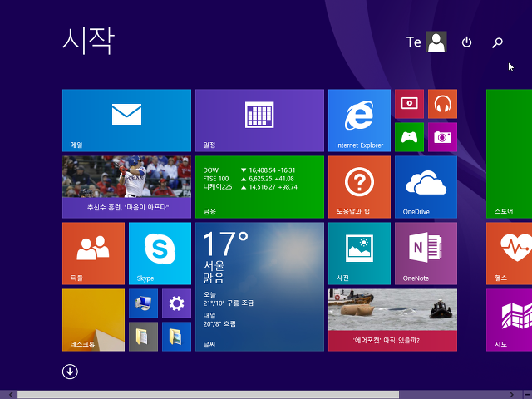Launch Internet Explorer tile
532x399 pixels.
click(359, 121)
